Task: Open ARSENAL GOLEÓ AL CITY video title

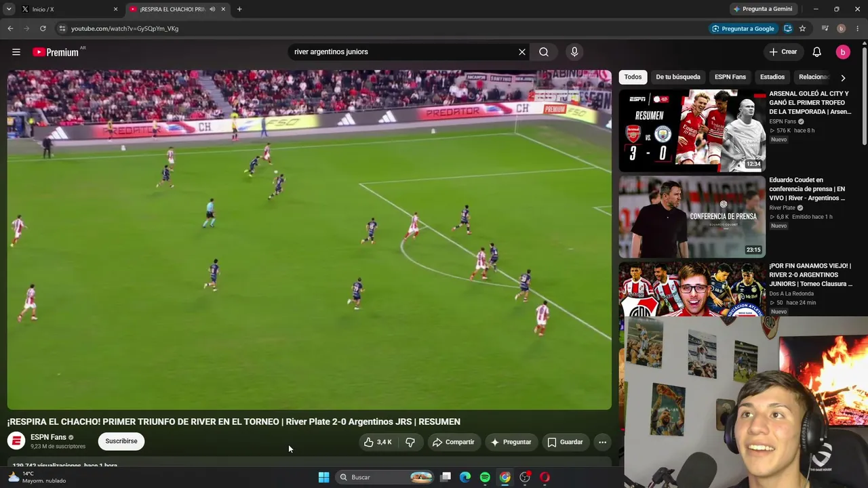Action: point(810,102)
